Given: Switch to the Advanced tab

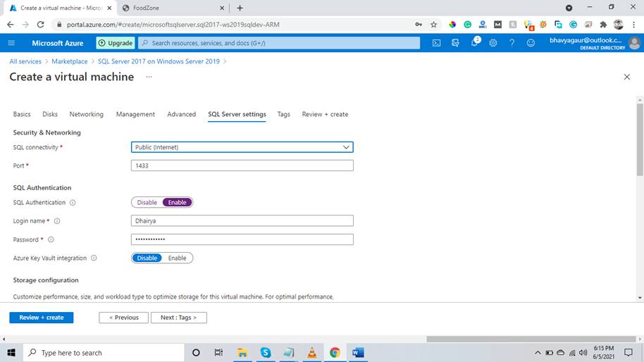Looking at the screenshot, I should (x=182, y=114).
